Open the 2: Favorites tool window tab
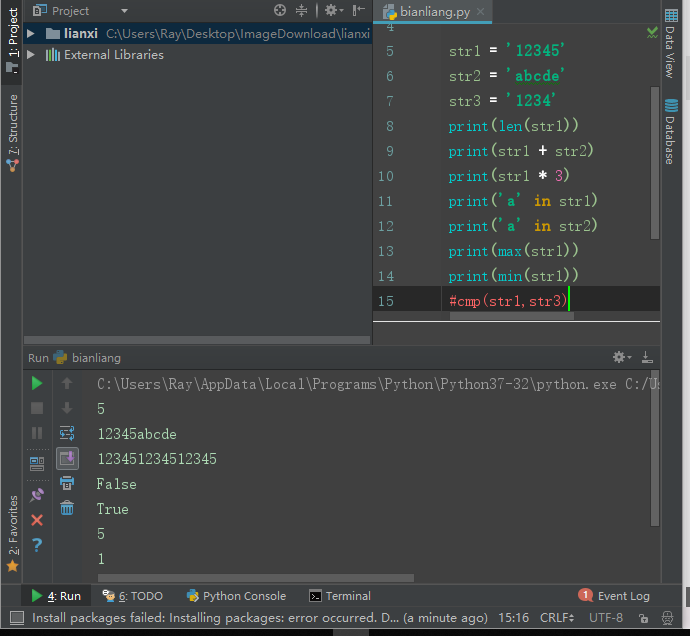Screen dimensions: 690x636 pyautogui.click(x=12, y=533)
